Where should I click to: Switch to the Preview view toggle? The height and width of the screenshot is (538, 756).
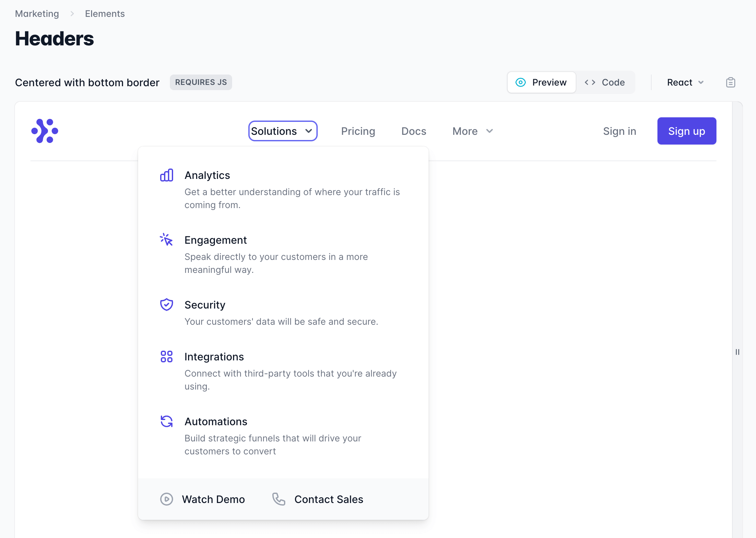(541, 83)
